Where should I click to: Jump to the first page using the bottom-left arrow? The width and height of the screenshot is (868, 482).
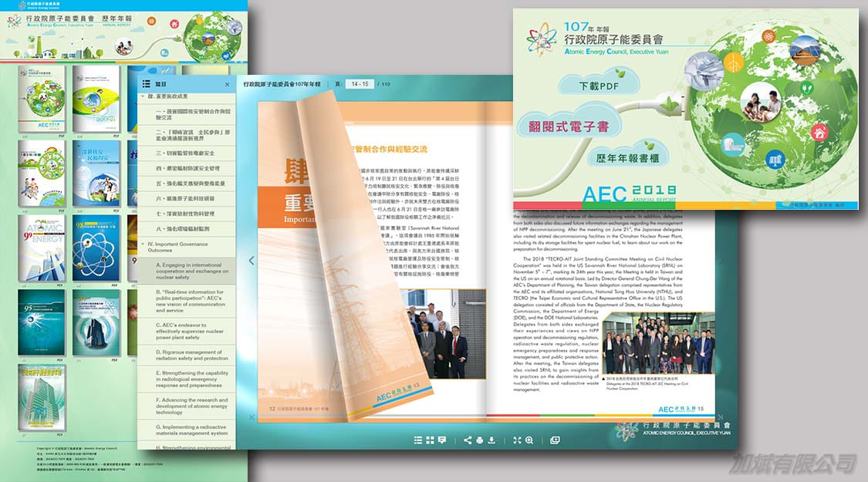pos(252,417)
